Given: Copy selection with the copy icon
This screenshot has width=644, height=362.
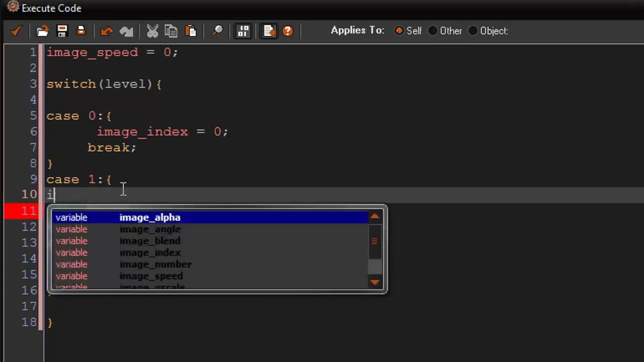Looking at the screenshot, I should coord(171,31).
